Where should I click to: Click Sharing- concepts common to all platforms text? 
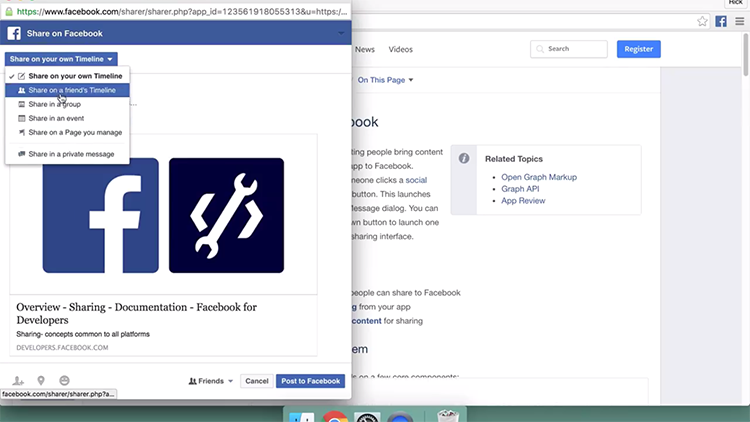(x=83, y=334)
